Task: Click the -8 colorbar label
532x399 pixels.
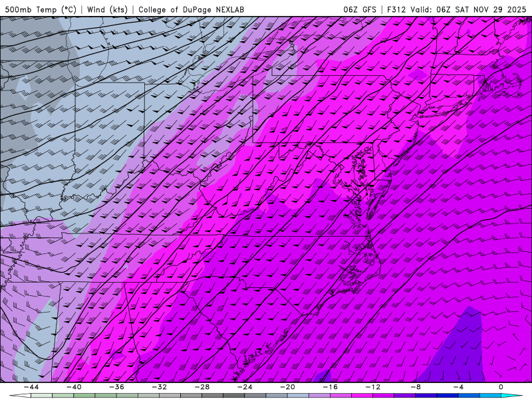Action: 416,387
